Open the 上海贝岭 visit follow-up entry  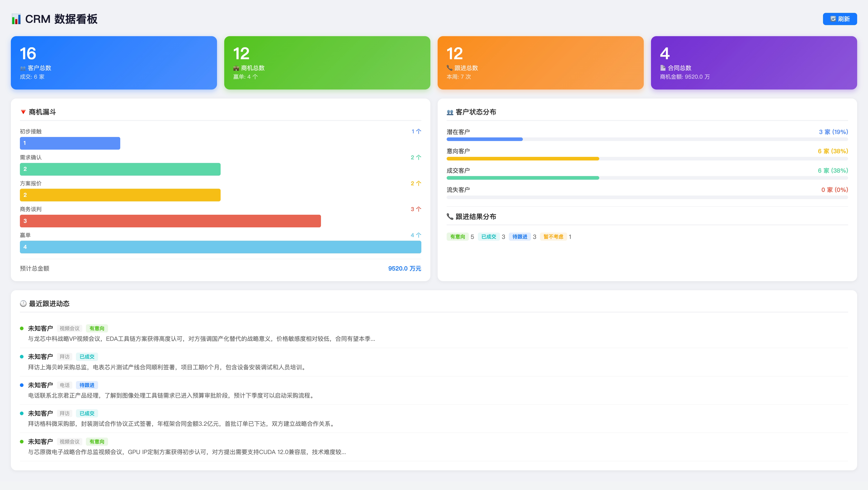(167, 367)
